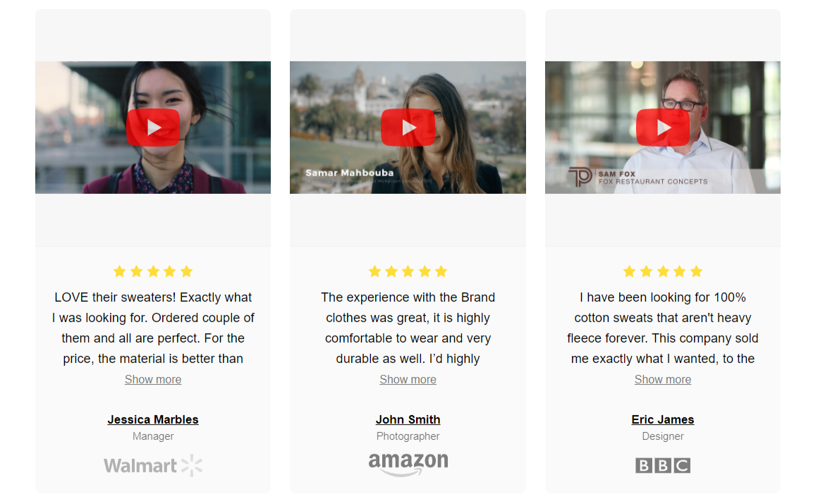
Task: Click the Walmart logo
Action: point(153,465)
